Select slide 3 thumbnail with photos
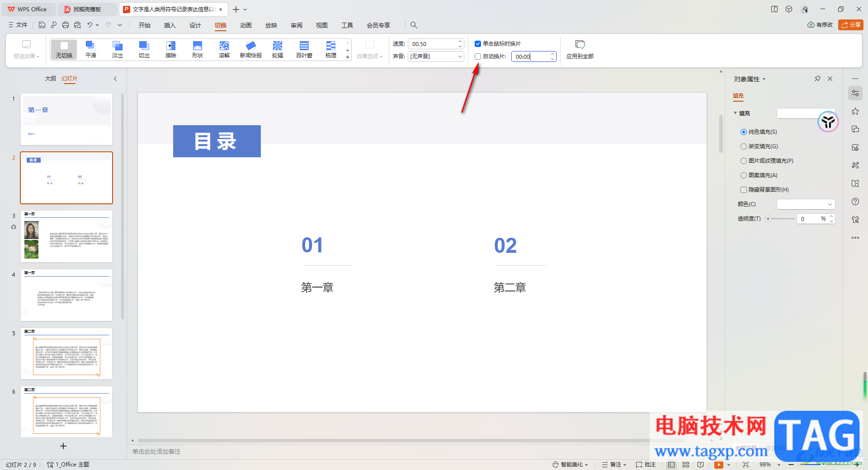The image size is (868, 470). pyautogui.click(x=66, y=236)
